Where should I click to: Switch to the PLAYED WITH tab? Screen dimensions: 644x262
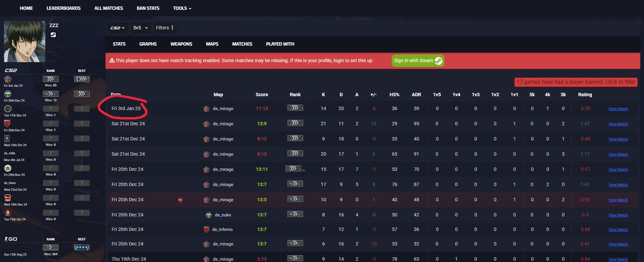tap(280, 44)
